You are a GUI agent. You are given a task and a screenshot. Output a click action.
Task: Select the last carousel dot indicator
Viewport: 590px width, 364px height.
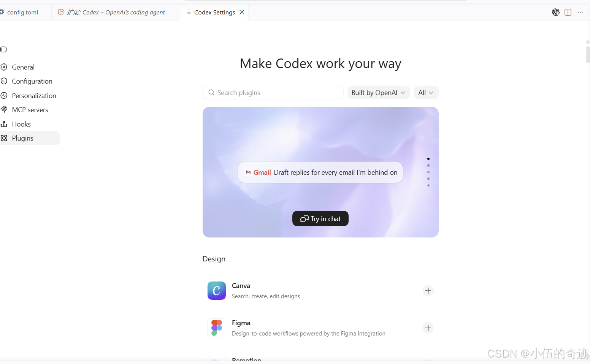(428, 185)
